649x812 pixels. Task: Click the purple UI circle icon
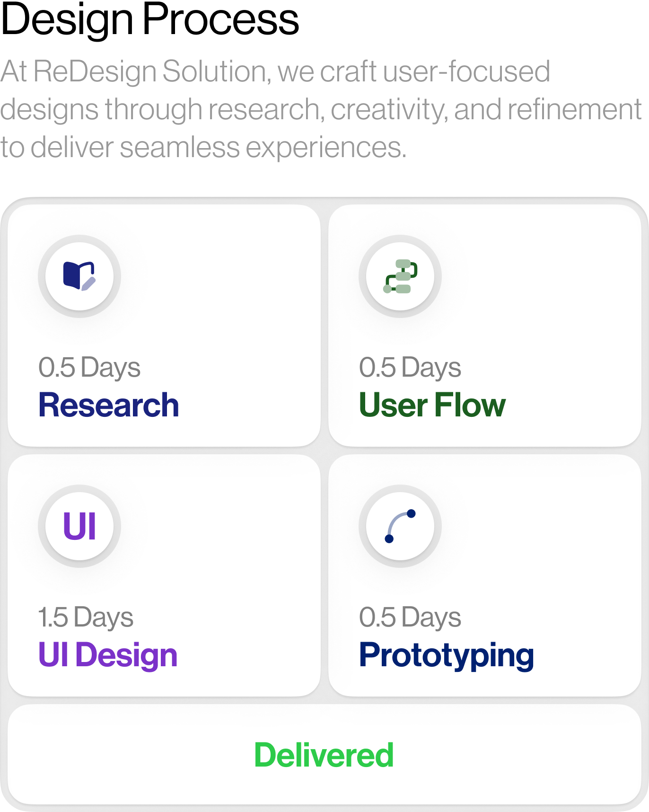coord(79,526)
